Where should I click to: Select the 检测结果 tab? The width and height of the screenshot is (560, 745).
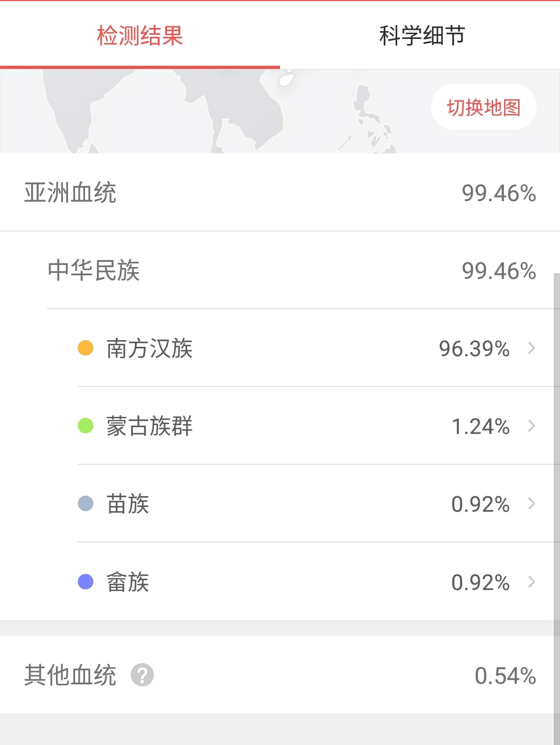pos(140,36)
